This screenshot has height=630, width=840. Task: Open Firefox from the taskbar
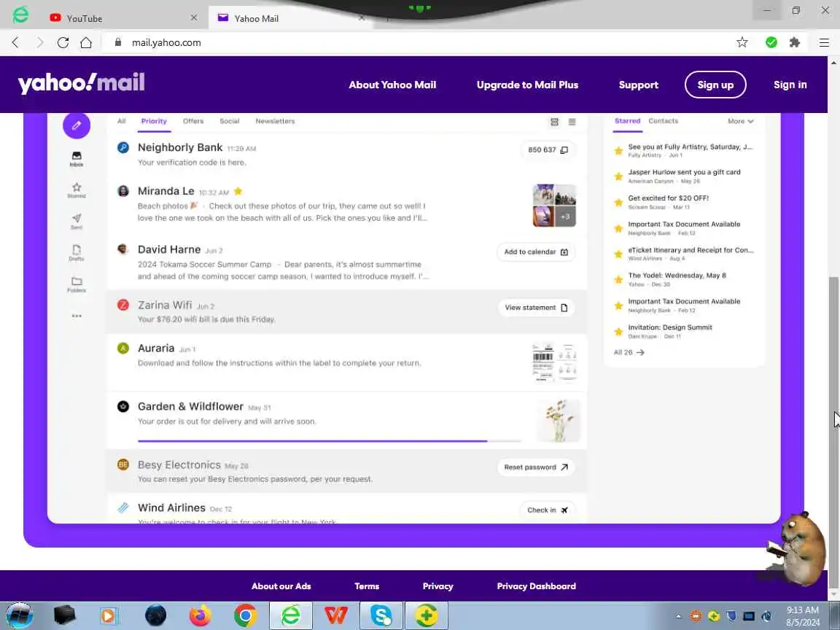[x=200, y=615]
